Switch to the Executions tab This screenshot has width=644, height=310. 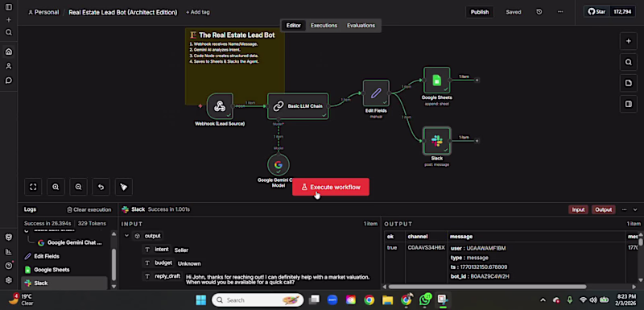point(324,26)
